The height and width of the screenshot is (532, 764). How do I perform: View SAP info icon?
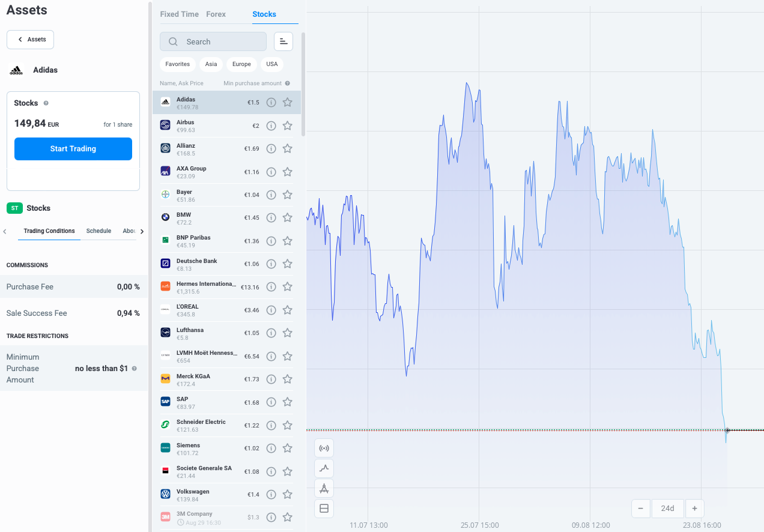271,402
